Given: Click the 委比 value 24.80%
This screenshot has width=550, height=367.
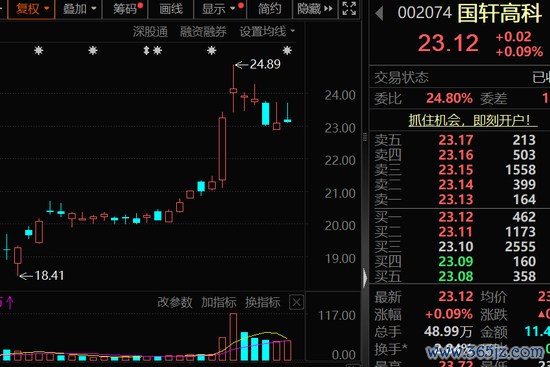Looking at the screenshot, I should 449,99.
